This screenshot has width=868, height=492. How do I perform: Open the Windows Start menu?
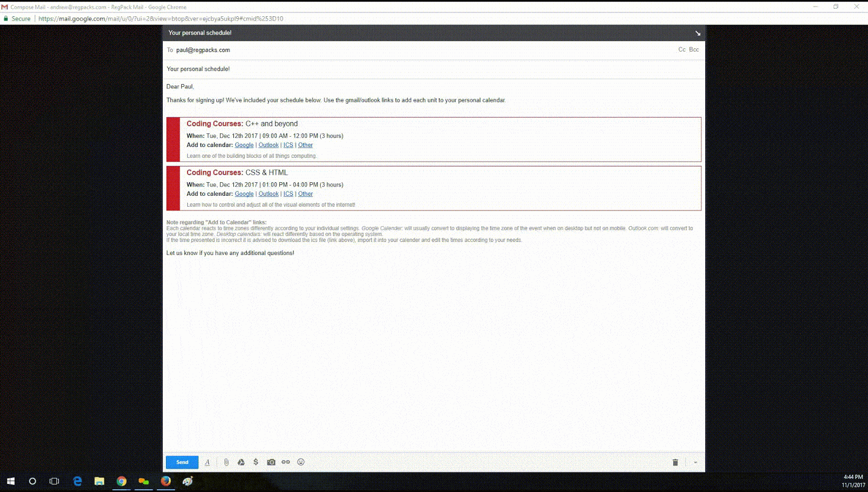(10, 481)
